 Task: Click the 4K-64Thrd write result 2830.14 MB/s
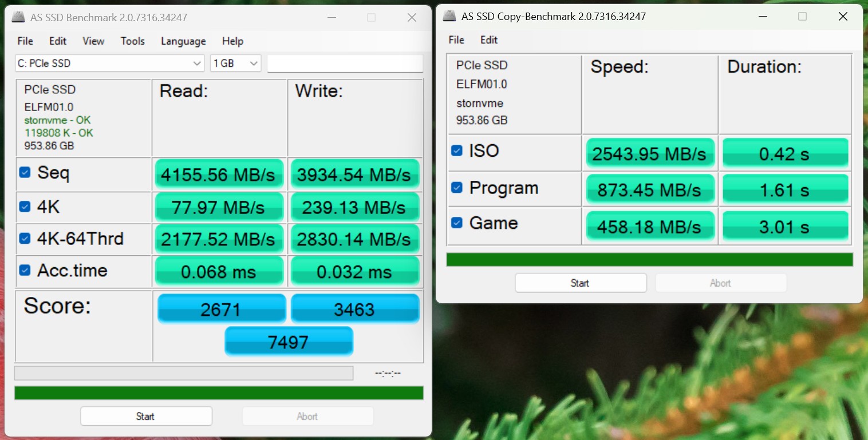pyautogui.click(x=355, y=239)
